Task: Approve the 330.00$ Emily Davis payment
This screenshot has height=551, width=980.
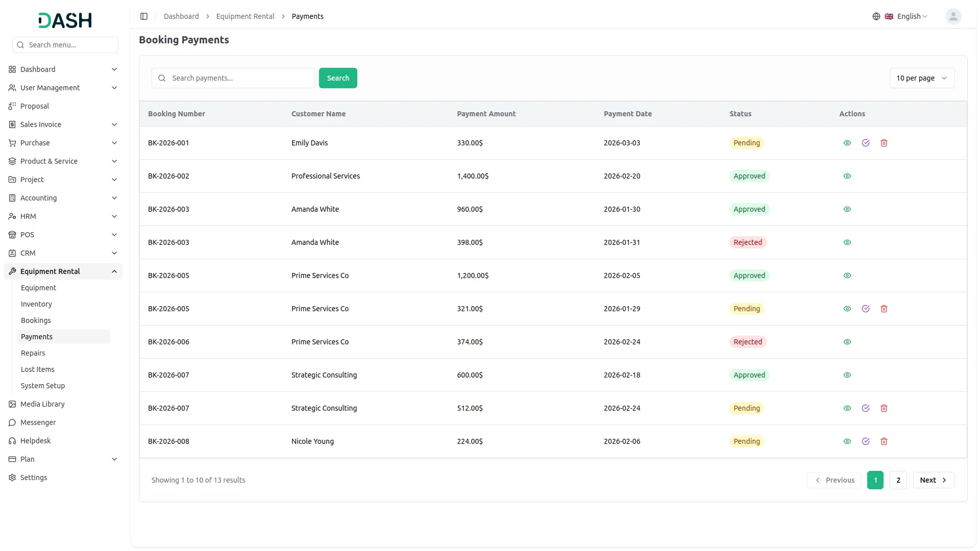Action: 865,143
